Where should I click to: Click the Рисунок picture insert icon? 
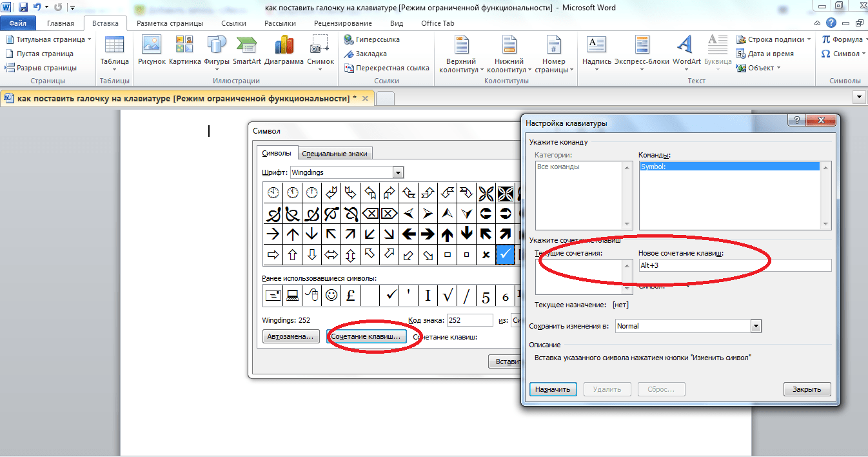click(152, 50)
